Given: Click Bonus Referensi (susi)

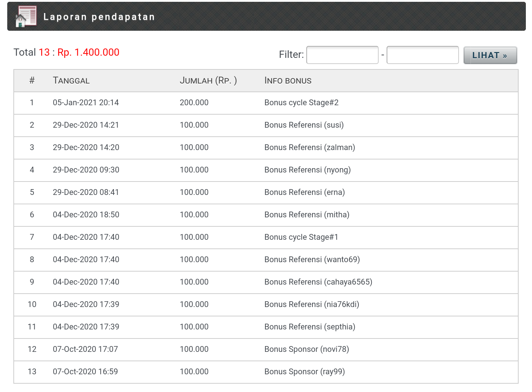Looking at the screenshot, I should pos(304,125).
